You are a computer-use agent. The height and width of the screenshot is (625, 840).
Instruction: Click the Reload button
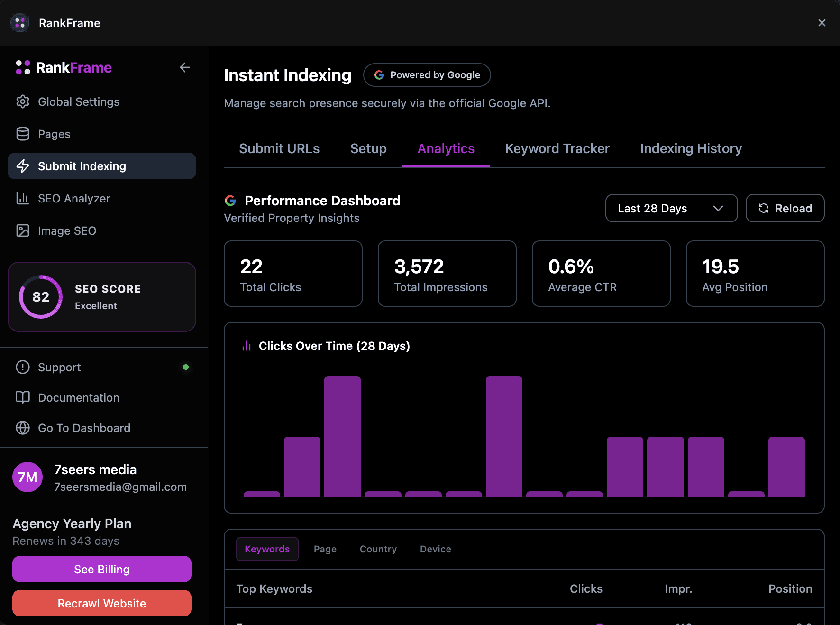coord(785,208)
